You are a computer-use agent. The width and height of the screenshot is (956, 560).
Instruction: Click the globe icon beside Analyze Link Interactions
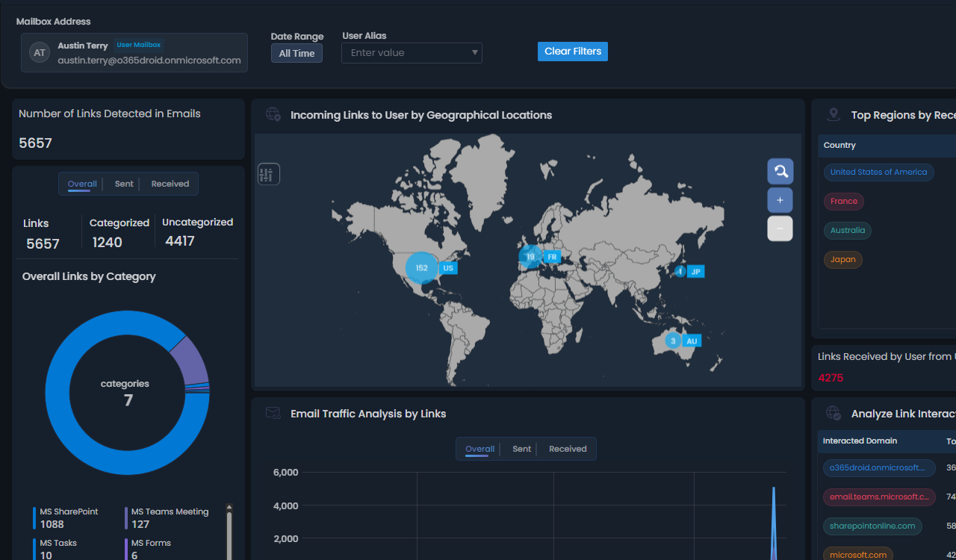[x=833, y=412]
